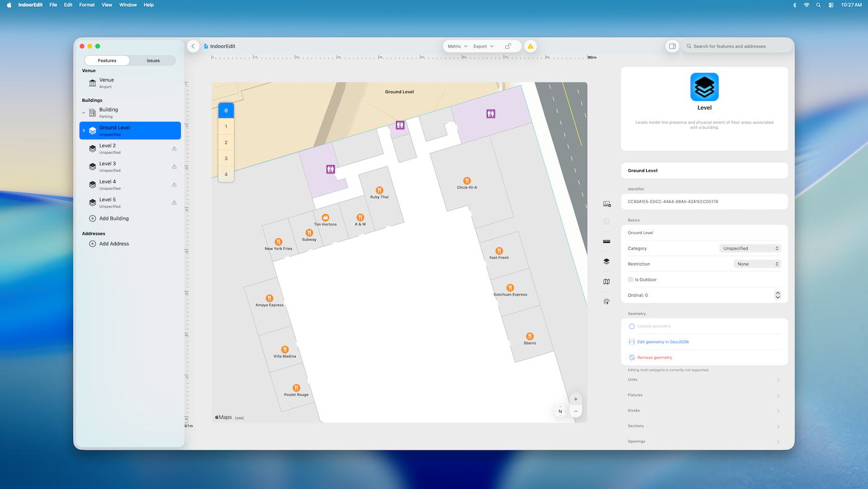Zoom in the map with plus button
The width and height of the screenshot is (868, 489).
click(576, 399)
